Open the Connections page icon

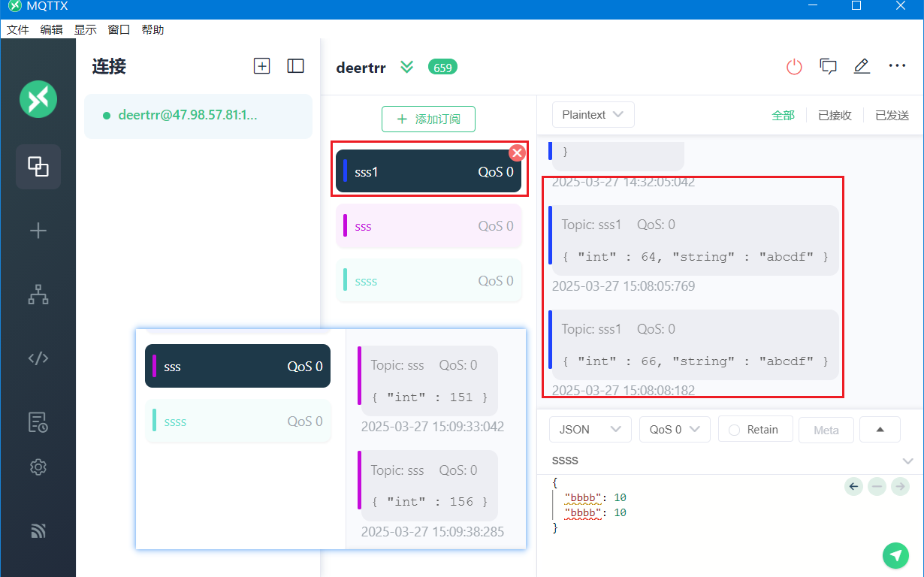coord(38,166)
